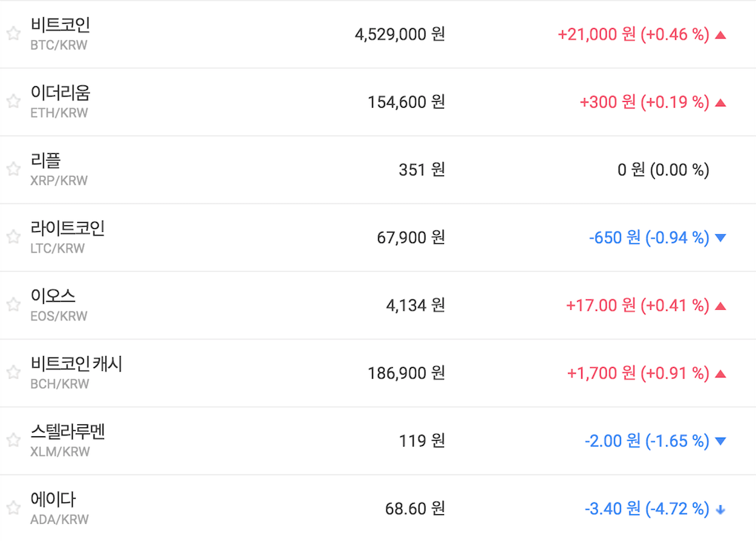Click the red up triangle in EOS row
The image size is (756, 541).
click(720, 305)
